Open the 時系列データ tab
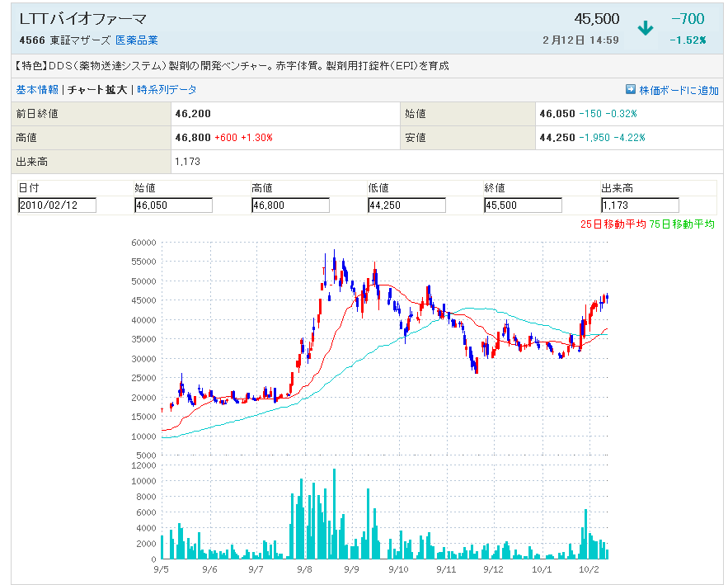Image resolution: width=728 pixels, height=585 pixels. tap(167, 90)
